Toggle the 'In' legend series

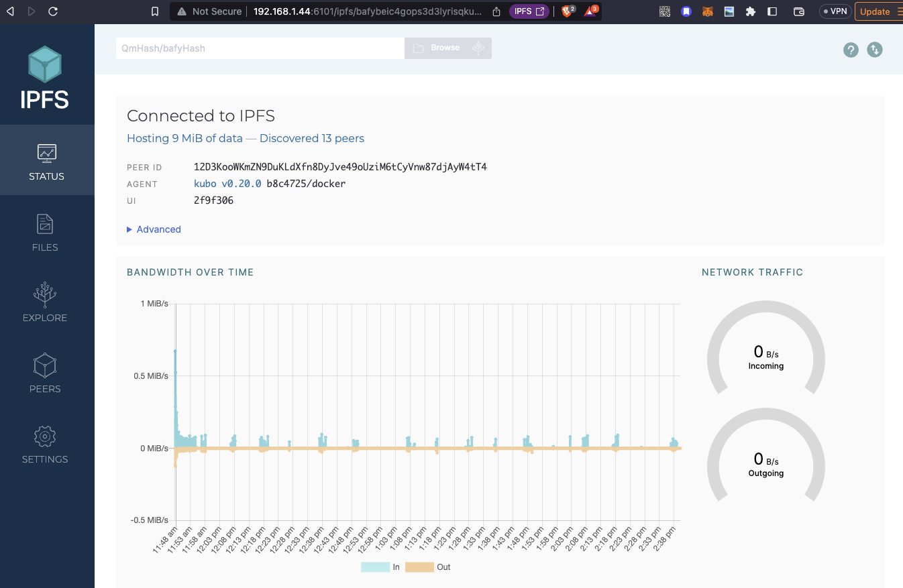[x=380, y=567]
